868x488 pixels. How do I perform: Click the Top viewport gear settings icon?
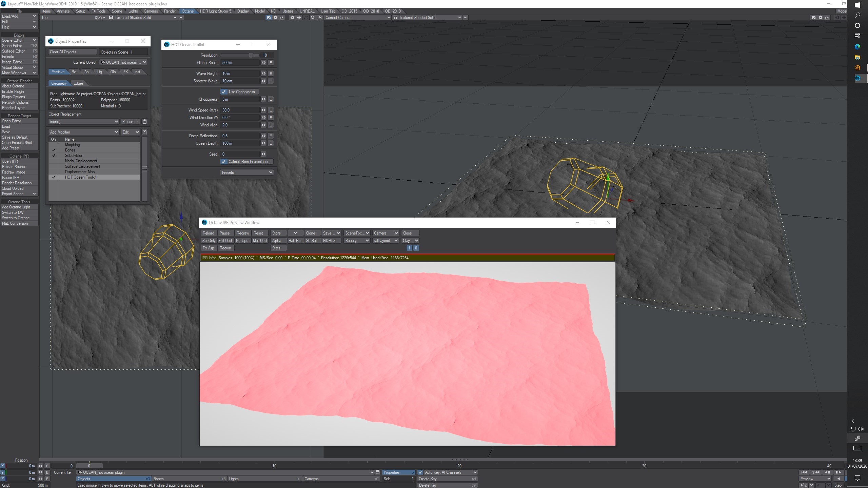pos(275,18)
